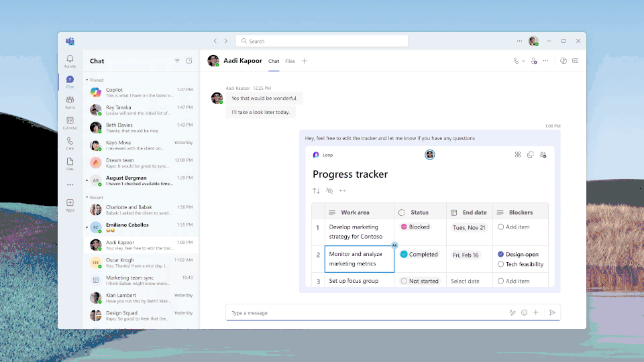This screenshot has width=644, height=362.
Task: Open chat with Ray Tanaka
Action: point(142,110)
